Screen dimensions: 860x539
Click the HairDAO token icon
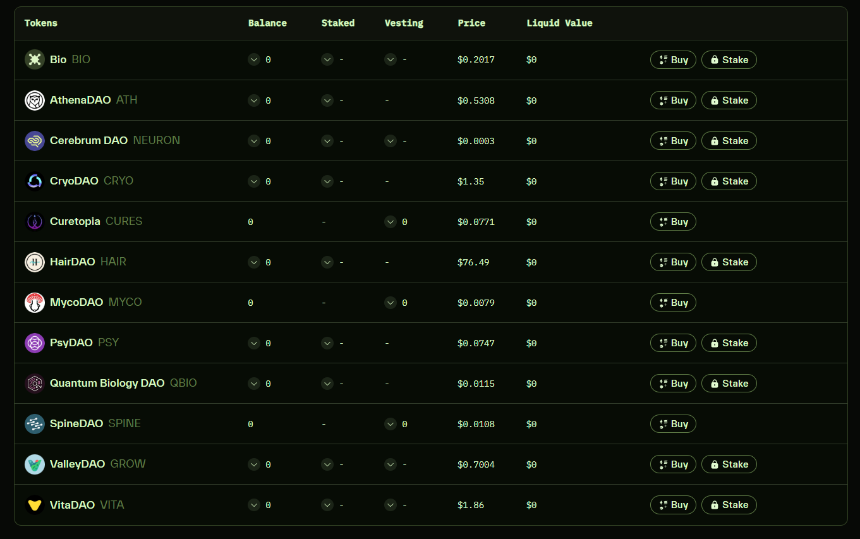34,262
